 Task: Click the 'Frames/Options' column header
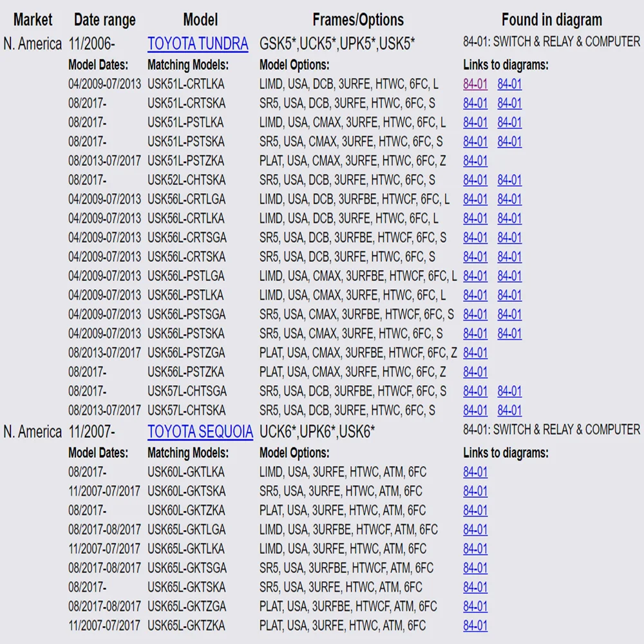(x=358, y=19)
